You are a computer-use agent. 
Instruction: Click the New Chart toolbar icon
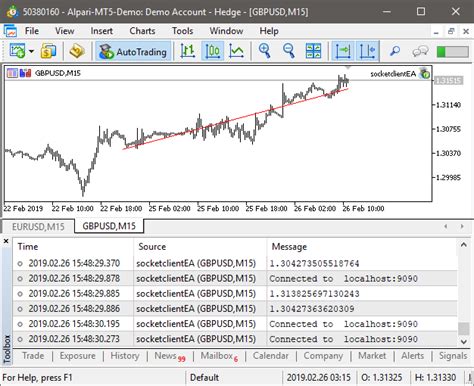tap(17, 51)
